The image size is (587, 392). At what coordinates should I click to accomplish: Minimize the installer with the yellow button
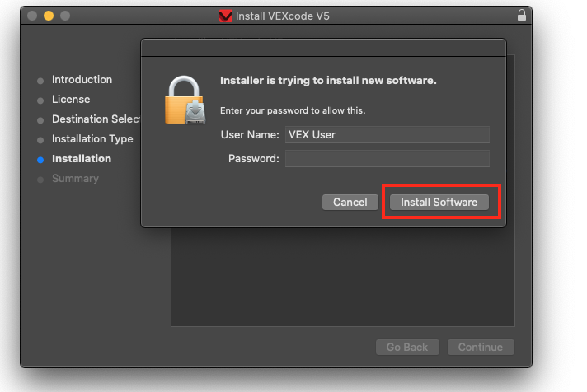click(49, 16)
